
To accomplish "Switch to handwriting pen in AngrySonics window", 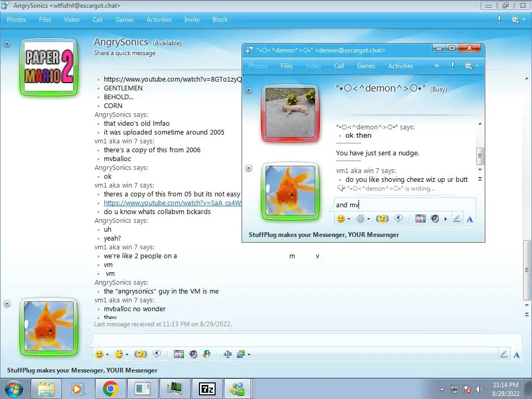I will [x=503, y=354].
